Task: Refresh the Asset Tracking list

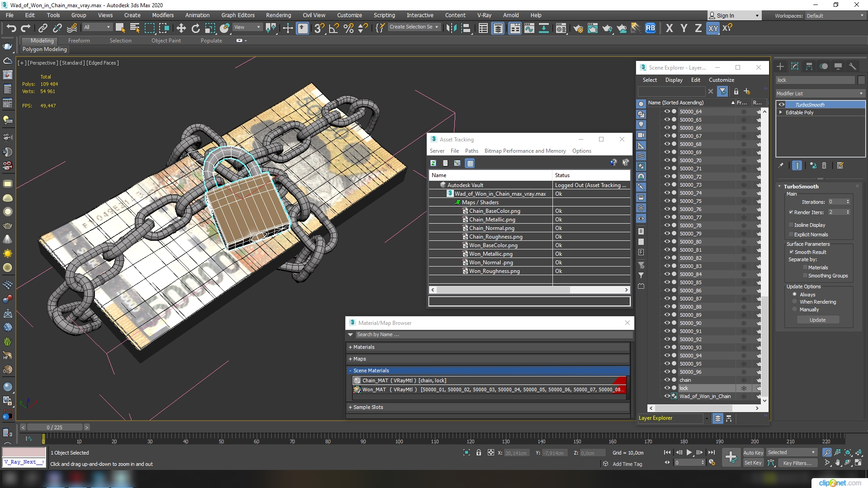Action: [x=433, y=163]
